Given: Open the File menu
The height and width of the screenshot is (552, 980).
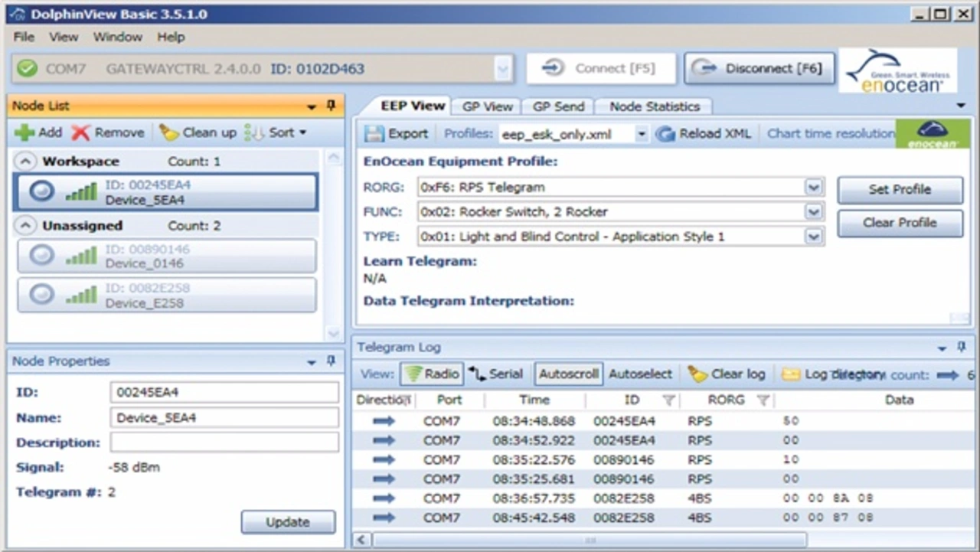Looking at the screenshot, I should 24,37.
